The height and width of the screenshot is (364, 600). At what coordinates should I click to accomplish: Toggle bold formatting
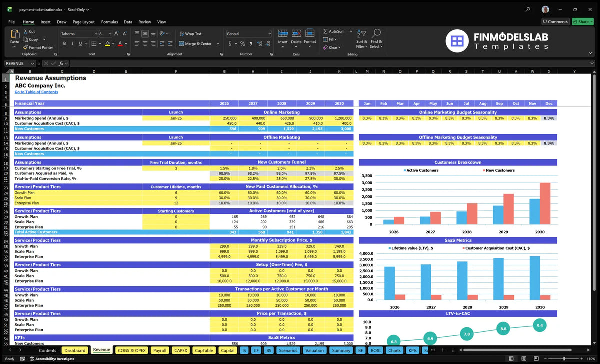point(64,44)
